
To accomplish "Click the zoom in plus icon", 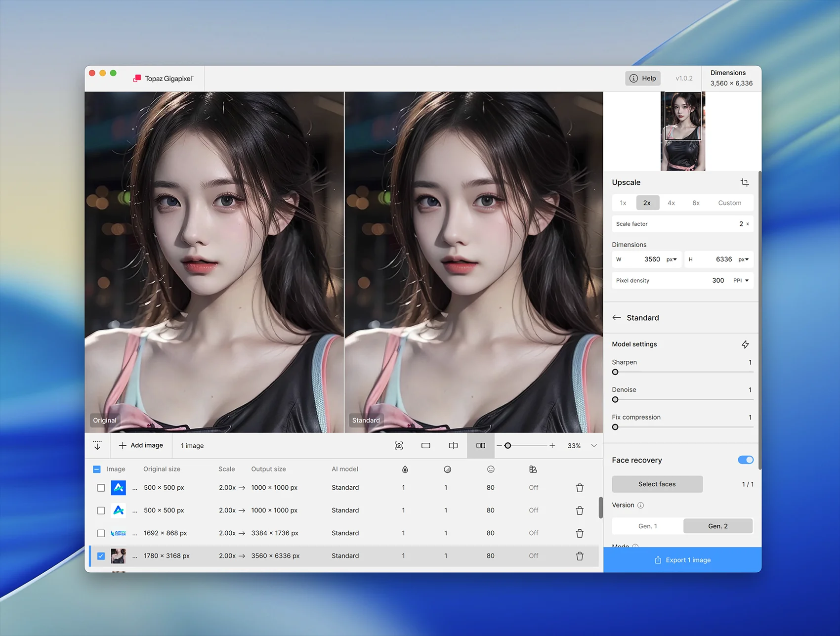I will point(552,446).
